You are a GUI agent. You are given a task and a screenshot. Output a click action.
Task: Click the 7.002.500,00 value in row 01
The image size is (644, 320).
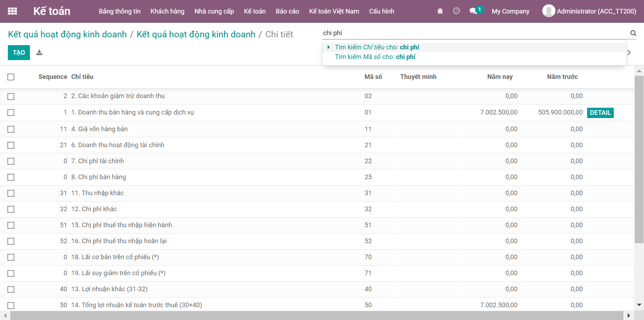499,112
